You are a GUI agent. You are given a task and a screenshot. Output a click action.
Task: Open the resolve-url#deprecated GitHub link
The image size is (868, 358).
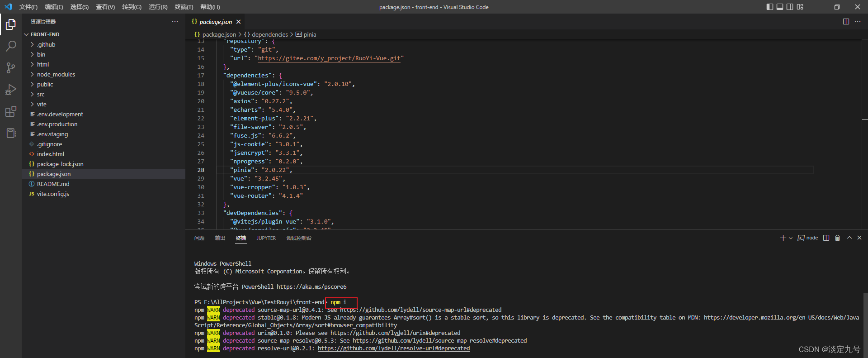(394, 348)
